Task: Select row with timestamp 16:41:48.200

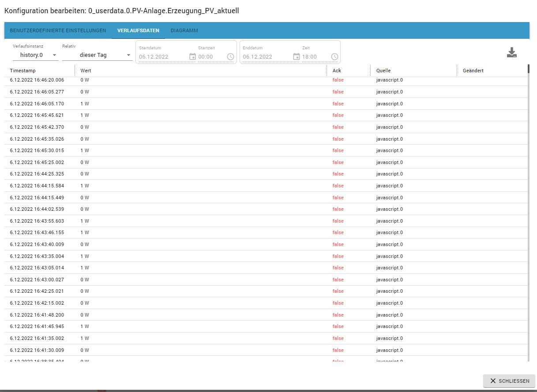Action: click(266, 315)
